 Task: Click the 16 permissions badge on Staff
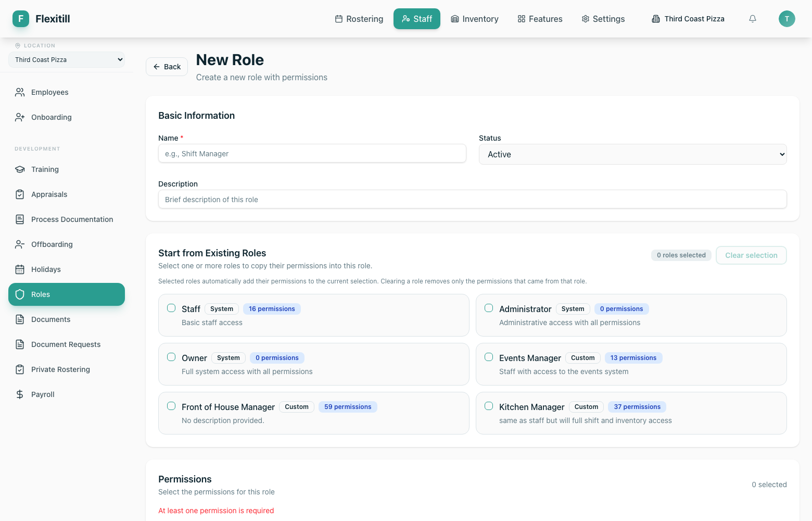[272, 309]
